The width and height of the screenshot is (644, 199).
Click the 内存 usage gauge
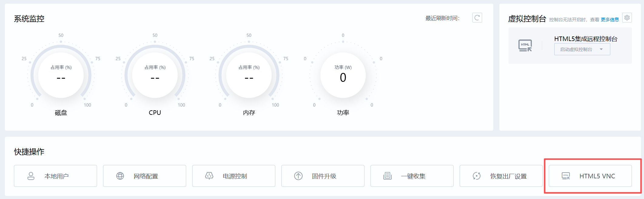(249, 75)
